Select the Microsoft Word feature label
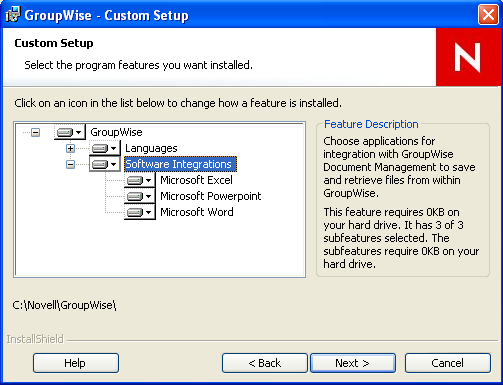The image size is (503, 385). 197,212
